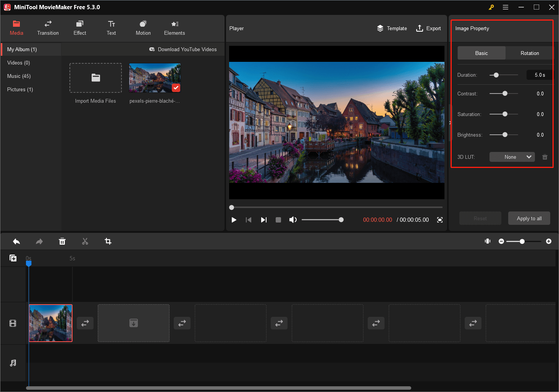
Task: Toggle the red checkmark on media thumbnail
Action: click(176, 88)
